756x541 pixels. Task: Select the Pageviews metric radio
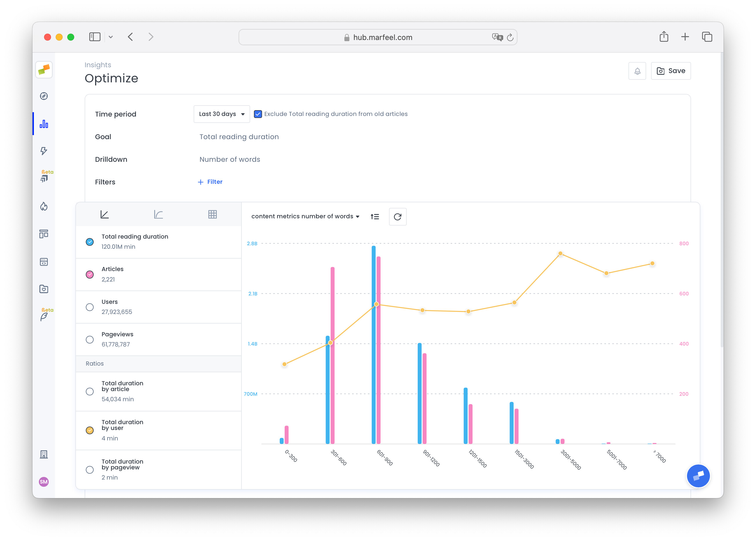90,340
